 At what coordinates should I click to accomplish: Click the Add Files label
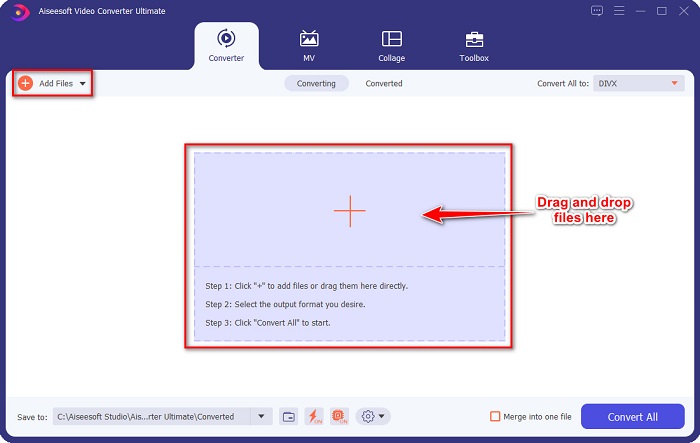56,84
